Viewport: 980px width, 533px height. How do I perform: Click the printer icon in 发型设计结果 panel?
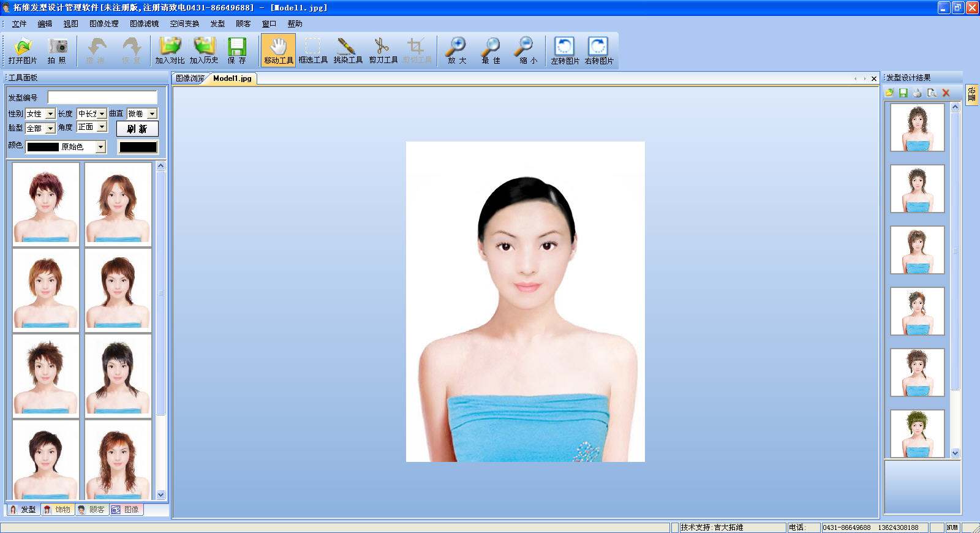[917, 93]
